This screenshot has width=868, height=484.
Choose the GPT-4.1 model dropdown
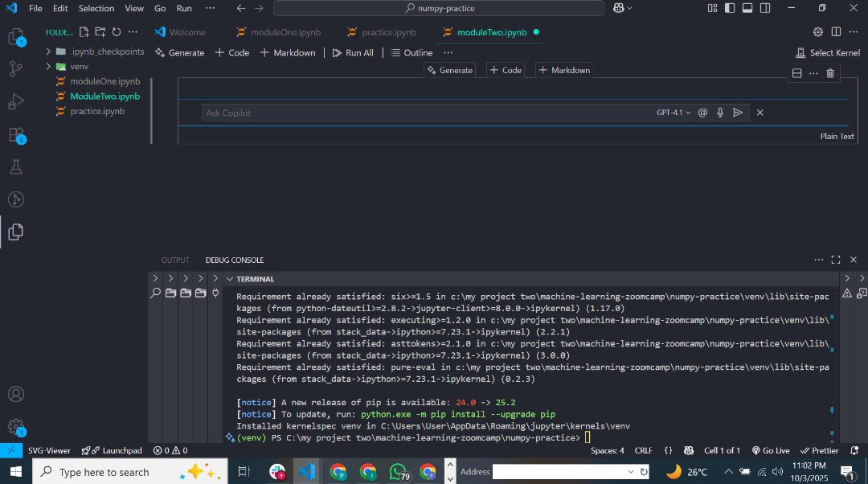[674, 113]
